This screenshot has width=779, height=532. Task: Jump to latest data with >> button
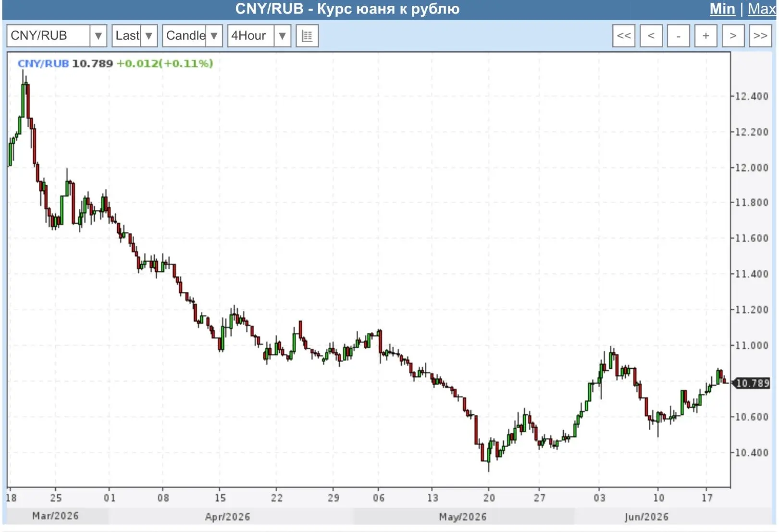coord(760,36)
